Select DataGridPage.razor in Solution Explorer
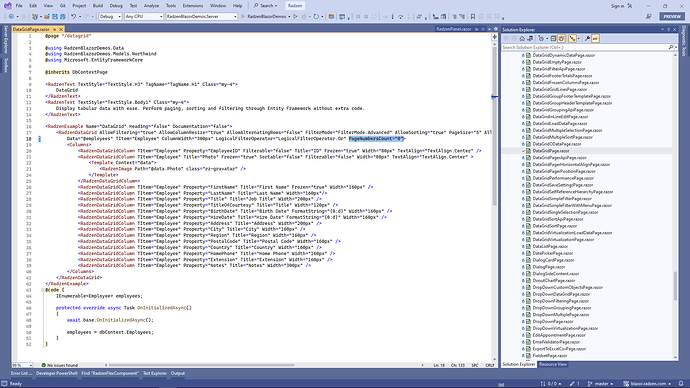690x388 pixels. coord(551,151)
